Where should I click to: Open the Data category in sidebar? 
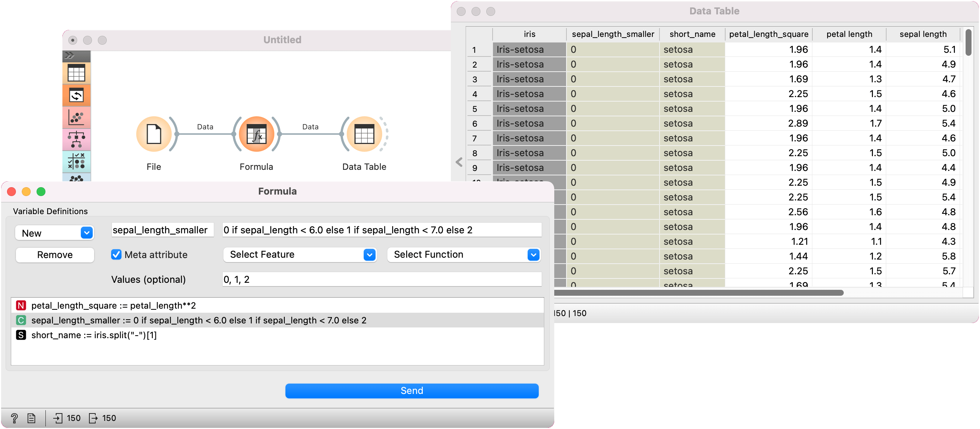coord(76,73)
